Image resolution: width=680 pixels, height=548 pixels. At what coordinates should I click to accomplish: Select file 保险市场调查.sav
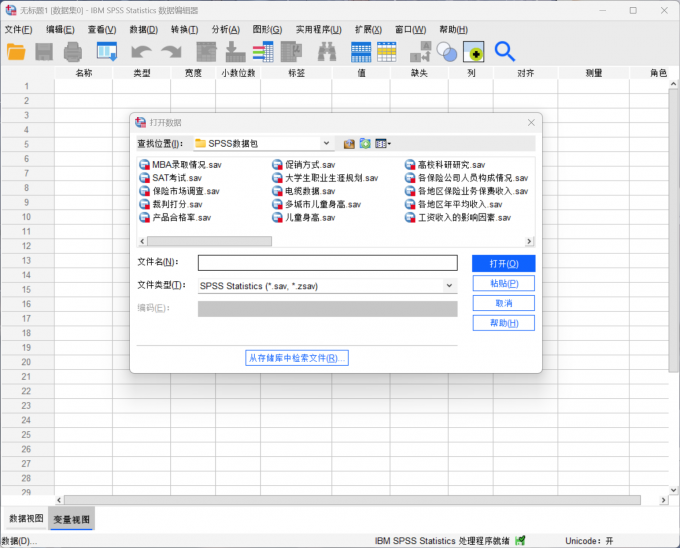(180, 191)
